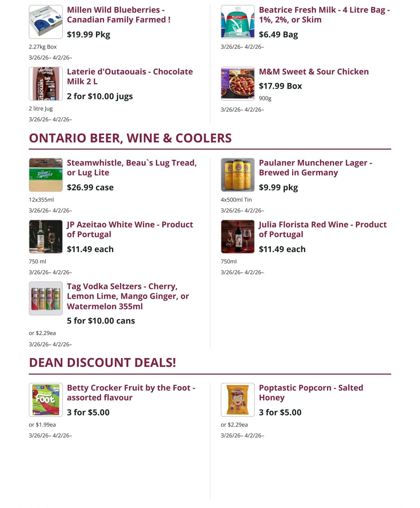
Task: Open Steamwhistle, Beau's Lug Tread title link
Action: 132,168
